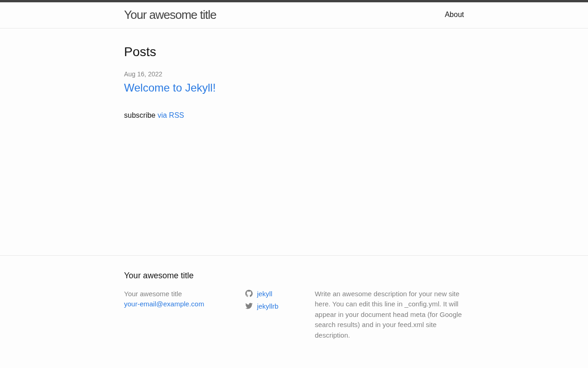
Task: Click the word Google in the footer description
Action: point(451,315)
